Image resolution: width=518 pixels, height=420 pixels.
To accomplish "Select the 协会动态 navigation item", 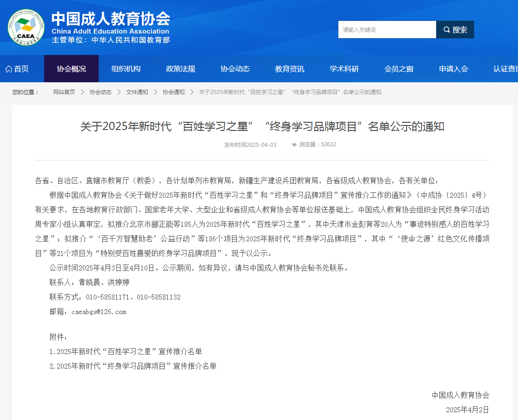I will click(235, 69).
